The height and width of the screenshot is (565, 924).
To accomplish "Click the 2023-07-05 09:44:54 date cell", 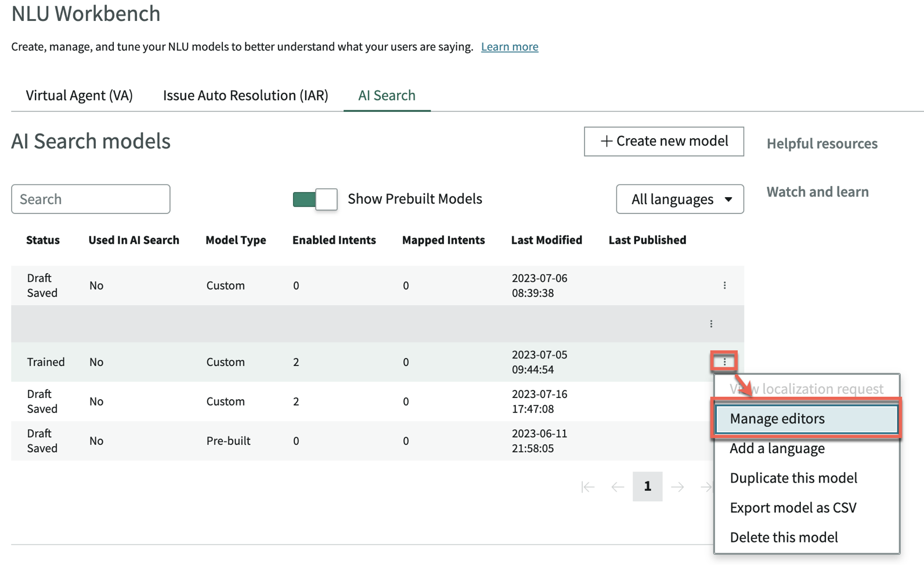I will (x=539, y=362).
